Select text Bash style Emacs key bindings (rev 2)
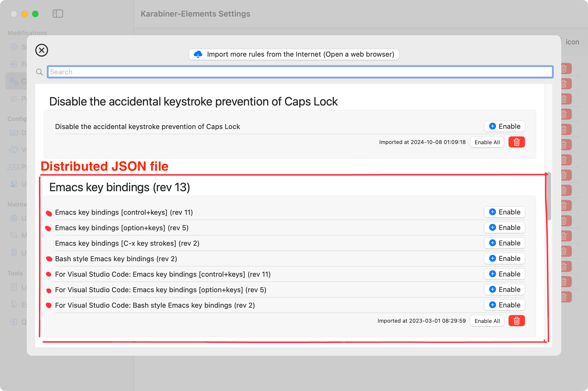The height and width of the screenshot is (391, 588). pyautogui.click(x=116, y=259)
